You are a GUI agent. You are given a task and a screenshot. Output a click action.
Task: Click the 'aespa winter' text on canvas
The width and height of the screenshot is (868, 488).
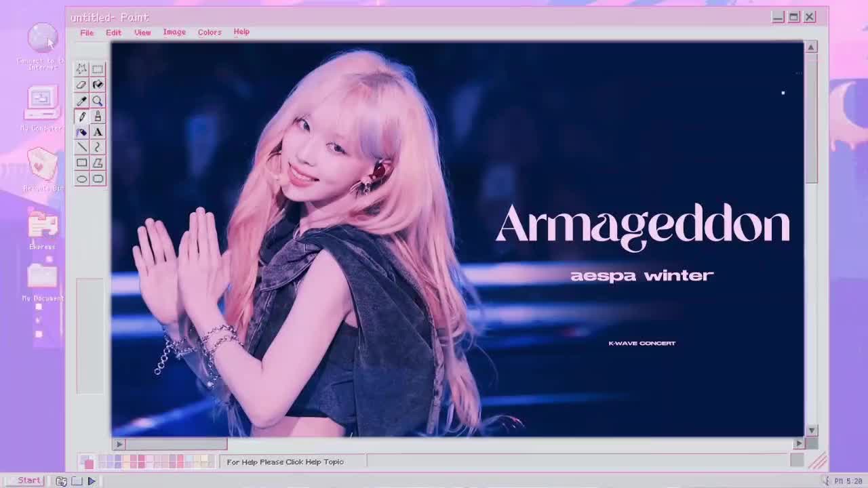(642, 275)
